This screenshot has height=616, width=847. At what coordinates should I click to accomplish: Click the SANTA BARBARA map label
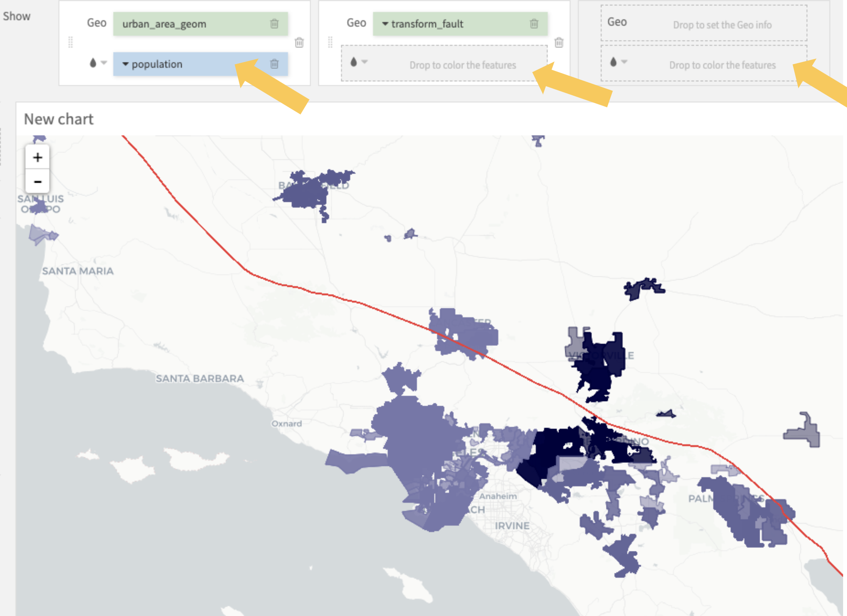pos(200,378)
